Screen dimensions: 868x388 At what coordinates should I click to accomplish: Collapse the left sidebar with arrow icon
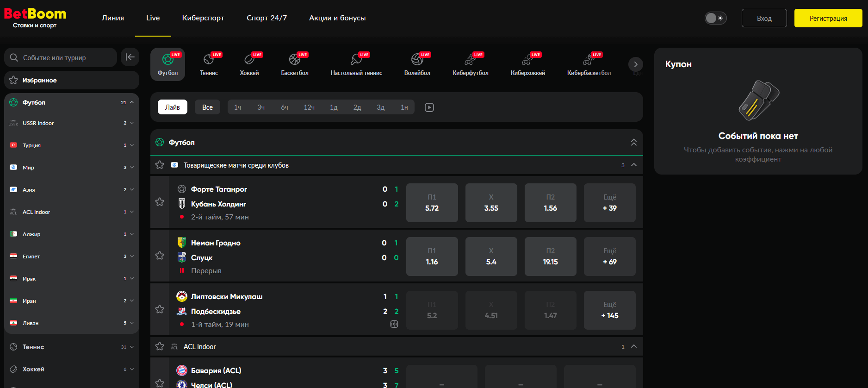[130, 57]
